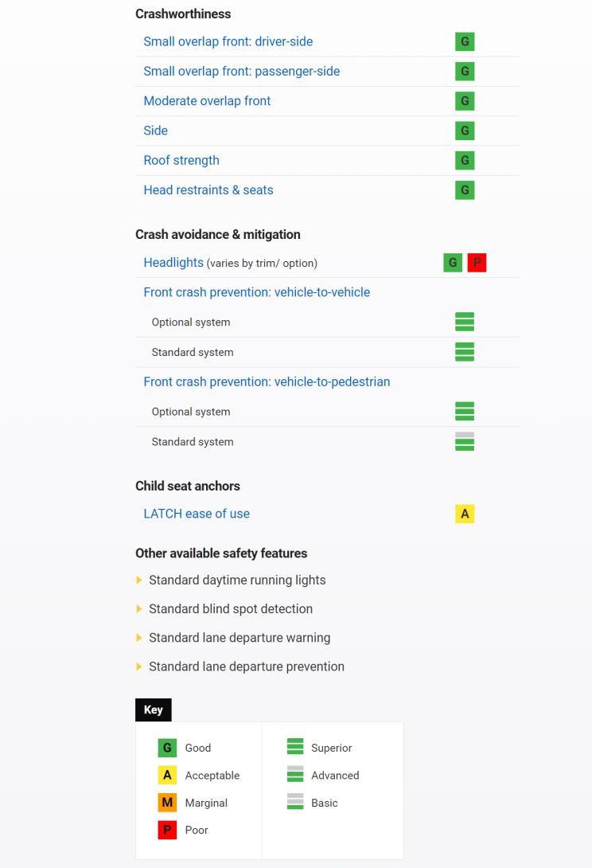This screenshot has width=592, height=868.
Task: Click the green G badge next to Roof strength
Action: (465, 161)
